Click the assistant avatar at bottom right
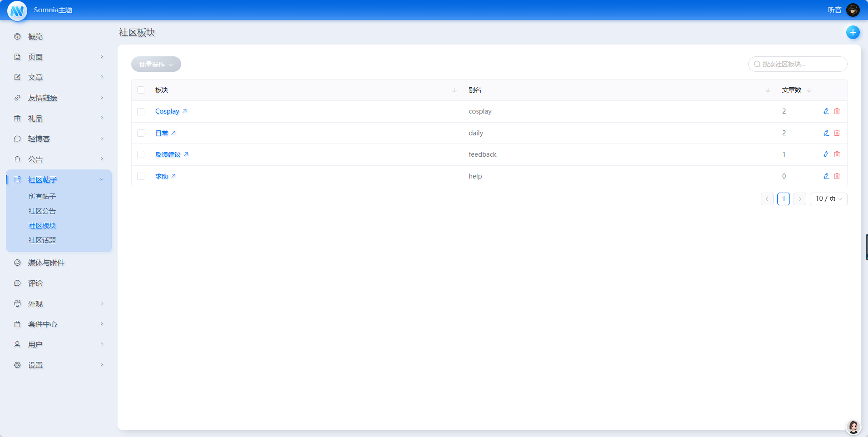The image size is (868, 437). click(x=853, y=427)
